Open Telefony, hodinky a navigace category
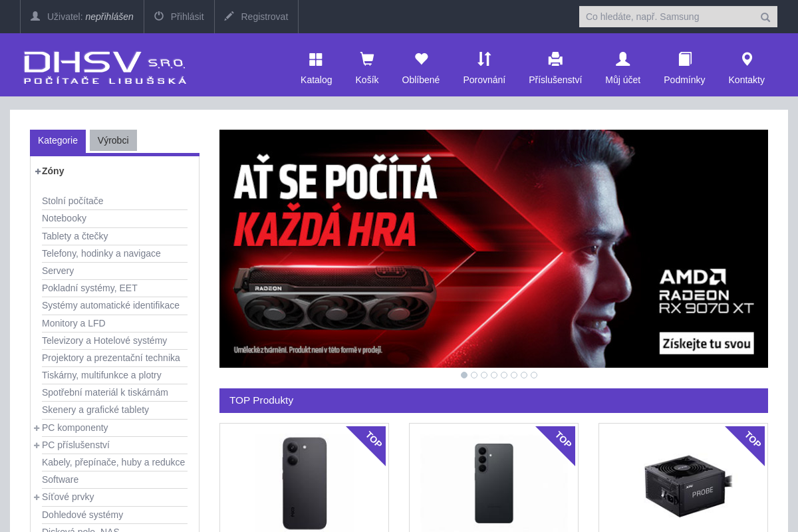Image resolution: width=798 pixels, height=532 pixels. [x=101, y=253]
